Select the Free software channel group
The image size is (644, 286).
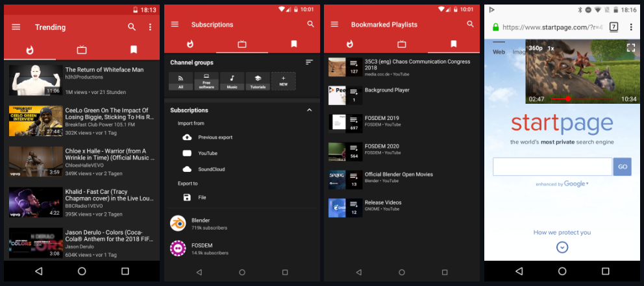point(206,80)
